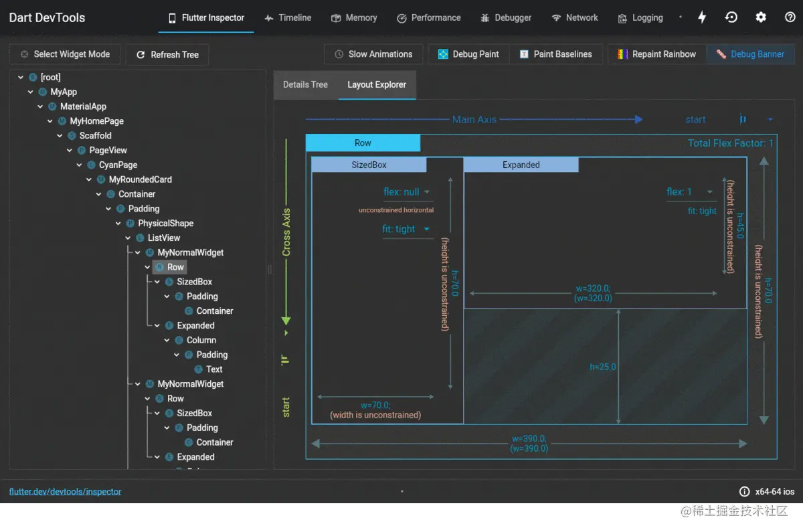
Task: Open the Debugger panel icon
Action: point(486,17)
